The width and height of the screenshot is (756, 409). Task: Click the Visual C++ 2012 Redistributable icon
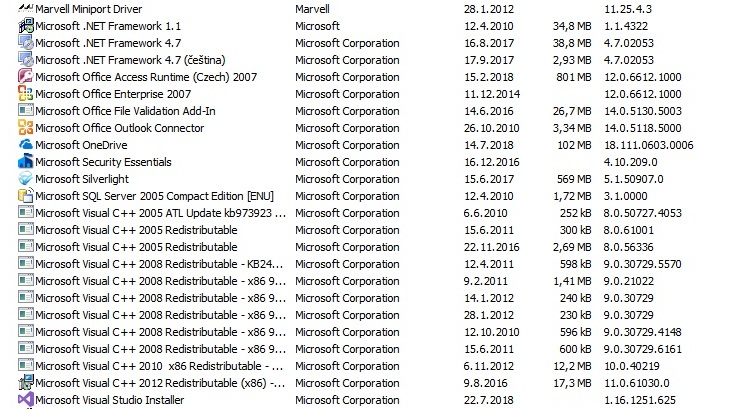tap(26, 383)
